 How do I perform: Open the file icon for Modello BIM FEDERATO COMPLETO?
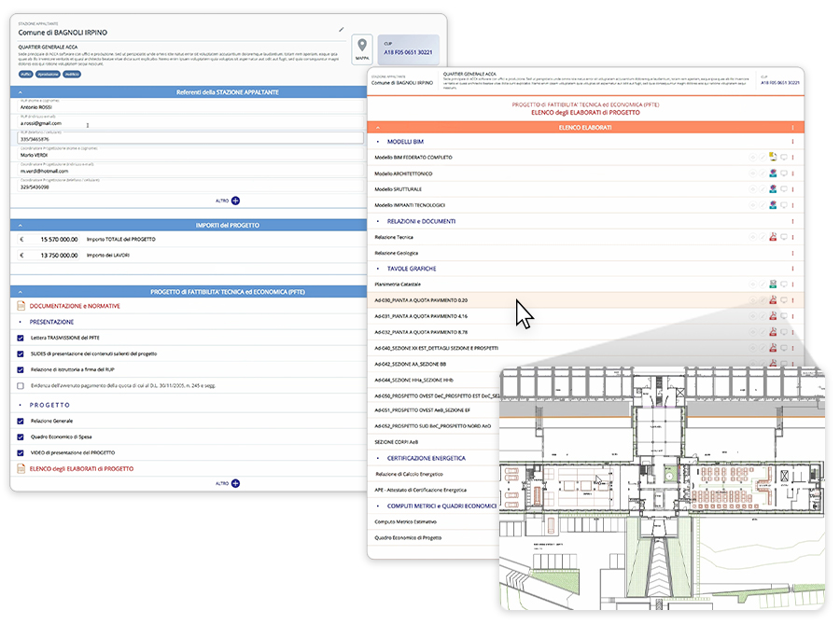(773, 157)
